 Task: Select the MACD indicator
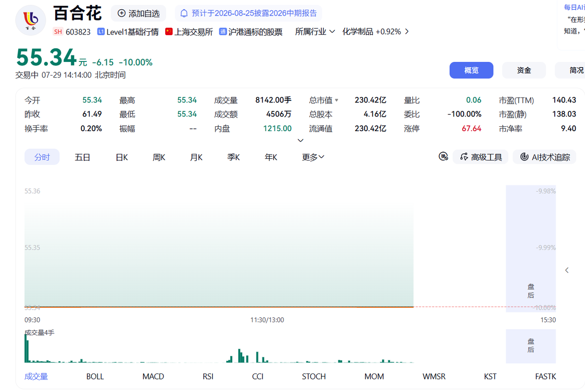point(153,376)
